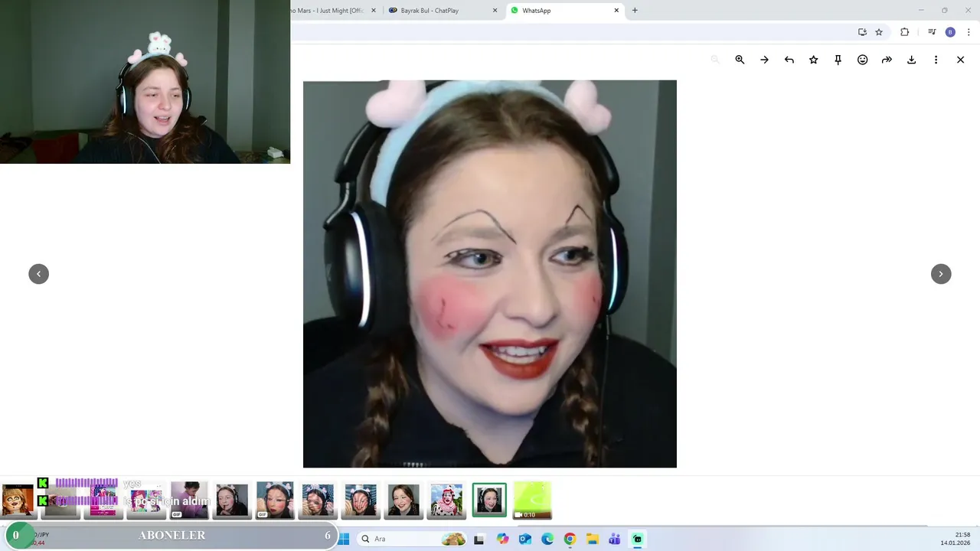
Task: Open Microsoft Edge from the taskbar
Action: point(547,539)
